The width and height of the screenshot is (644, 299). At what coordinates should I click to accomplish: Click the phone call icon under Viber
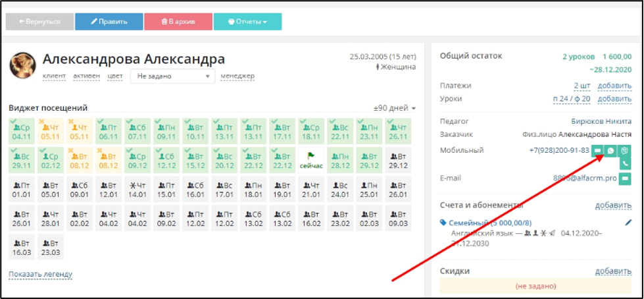[x=625, y=163]
